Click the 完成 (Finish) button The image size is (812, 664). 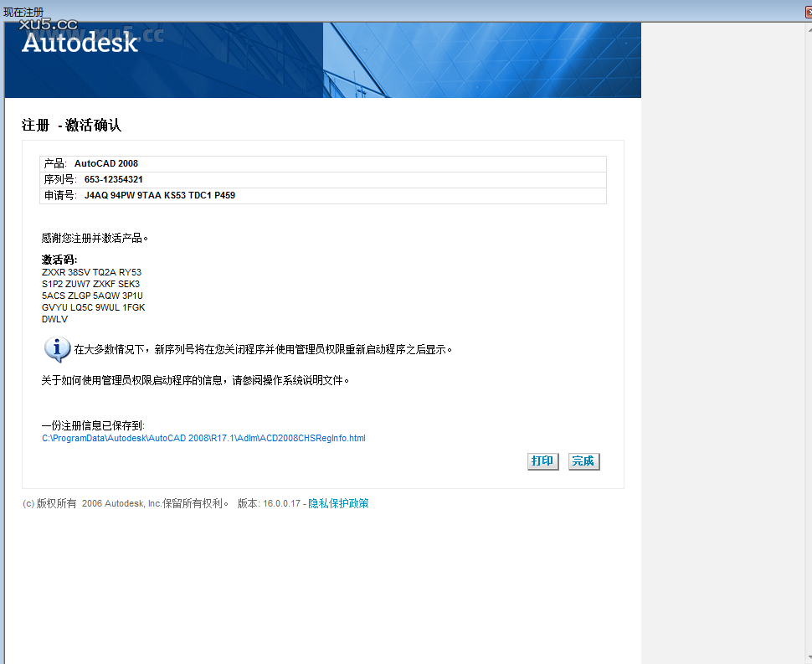coord(583,461)
